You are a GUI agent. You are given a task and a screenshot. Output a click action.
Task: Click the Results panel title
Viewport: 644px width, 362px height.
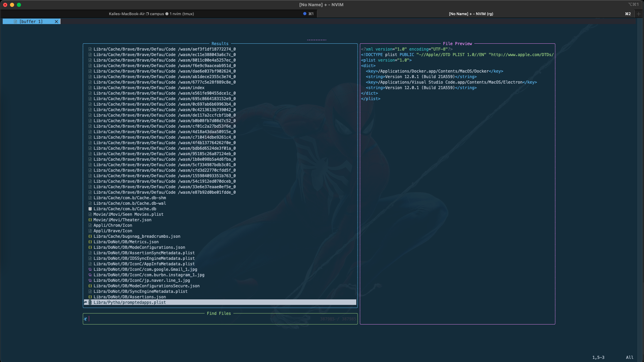[x=220, y=44]
